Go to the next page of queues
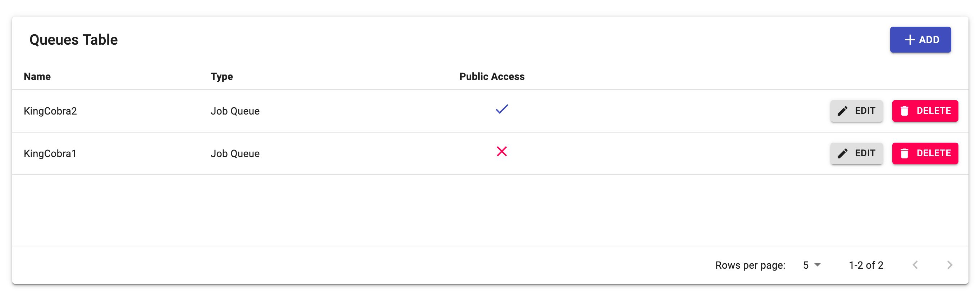This screenshot has height=304, width=980. tap(949, 265)
